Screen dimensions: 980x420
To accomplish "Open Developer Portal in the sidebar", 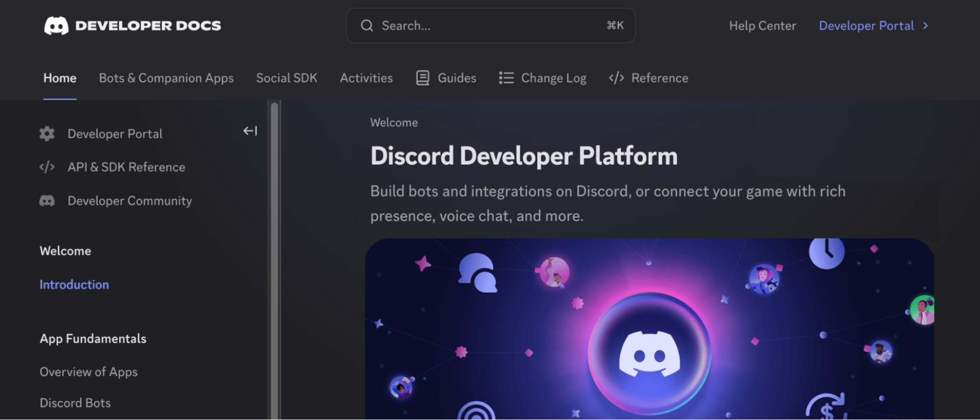I will click(x=115, y=134).
